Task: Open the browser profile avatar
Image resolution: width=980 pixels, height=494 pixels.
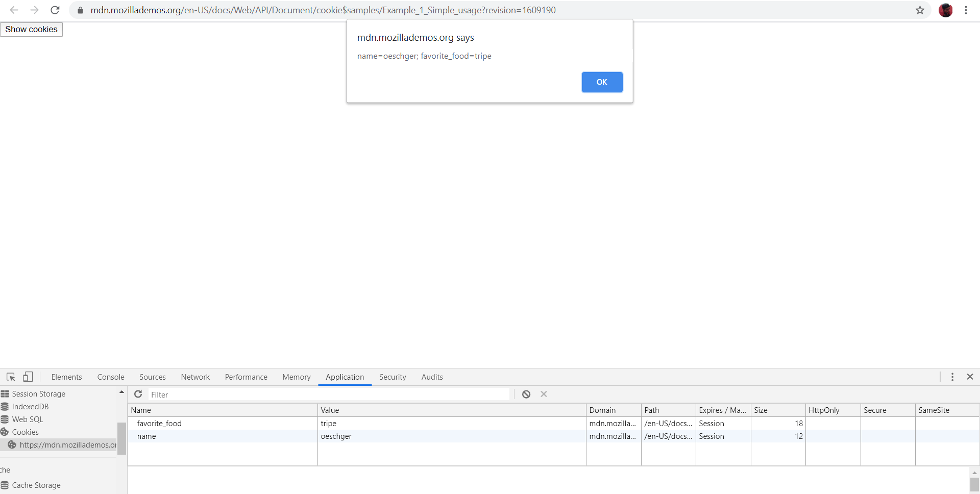Action: pos(946,10)
